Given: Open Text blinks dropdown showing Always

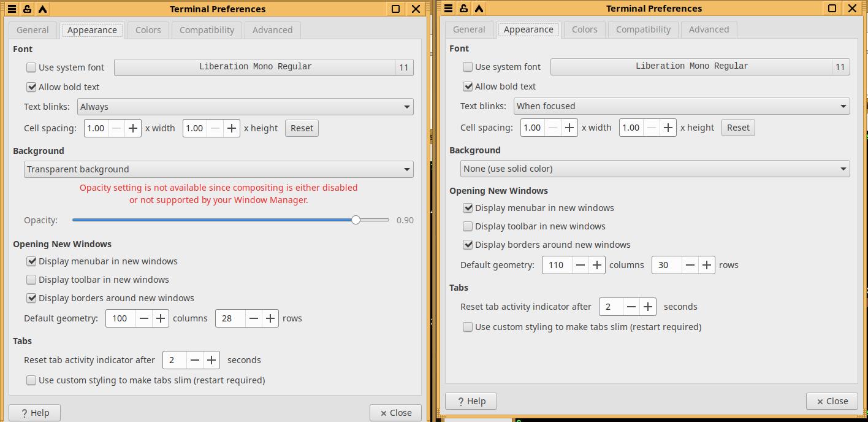Looking at the screenshot, I should 245,107.
